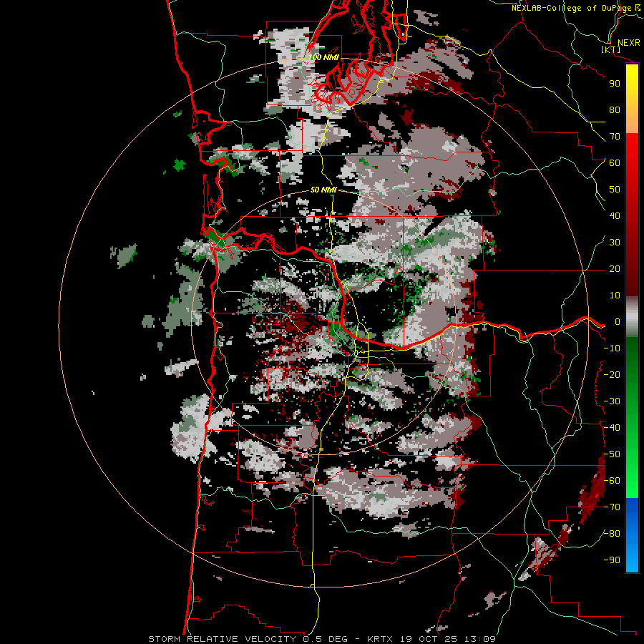Click the bright green segment of color bar
This screenshot has width=644, height=644.
coord(632,460)
